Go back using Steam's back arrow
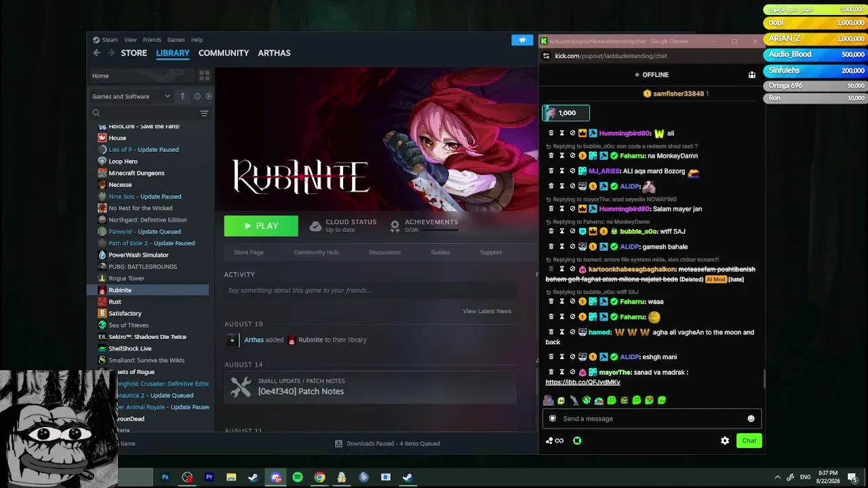 pyautogui.click(x=97, y=53)
